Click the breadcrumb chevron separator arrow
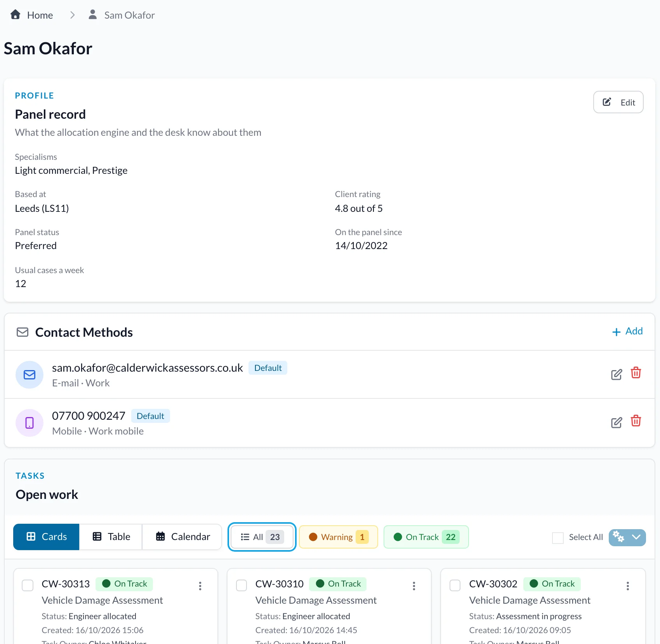This screenshot has height=644, width=660. point(72,15)
